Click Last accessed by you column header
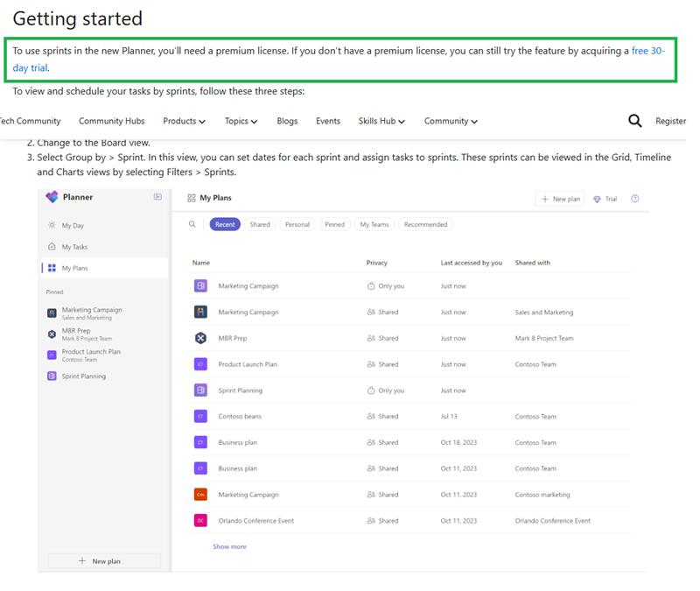This screenshot has width=700, height=591. tap(472, 263)
